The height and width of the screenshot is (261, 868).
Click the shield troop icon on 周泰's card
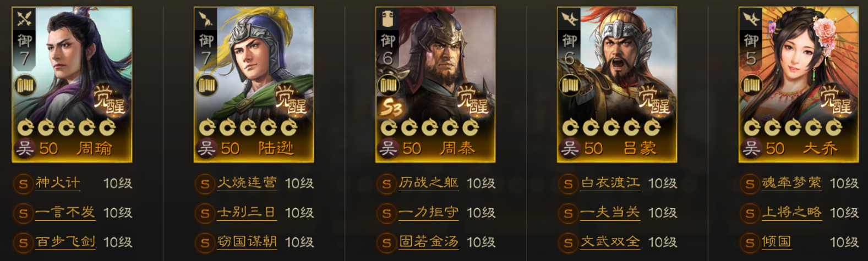click(x=388, y=19)
